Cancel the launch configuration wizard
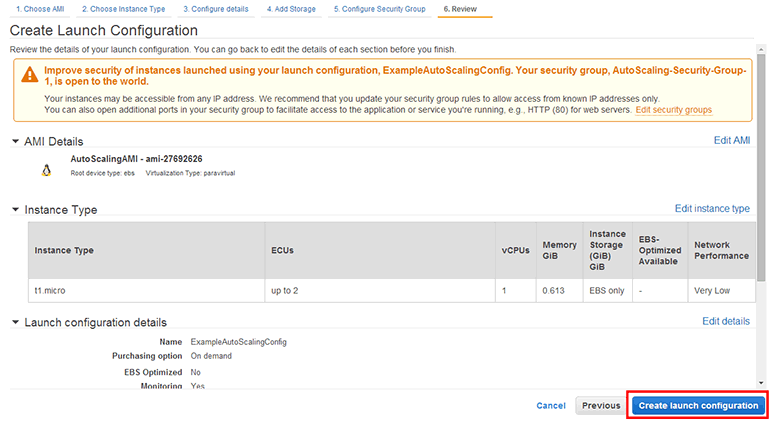 click(x=551, y=405)
